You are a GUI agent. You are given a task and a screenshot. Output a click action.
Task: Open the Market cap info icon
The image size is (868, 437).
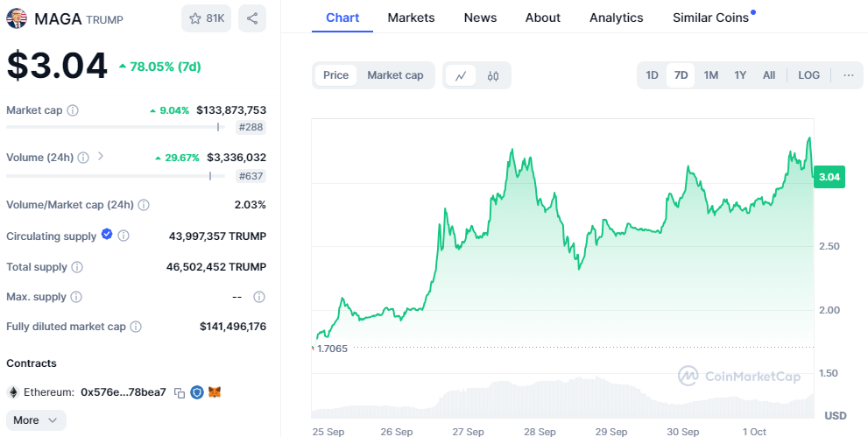click(73, 110)
